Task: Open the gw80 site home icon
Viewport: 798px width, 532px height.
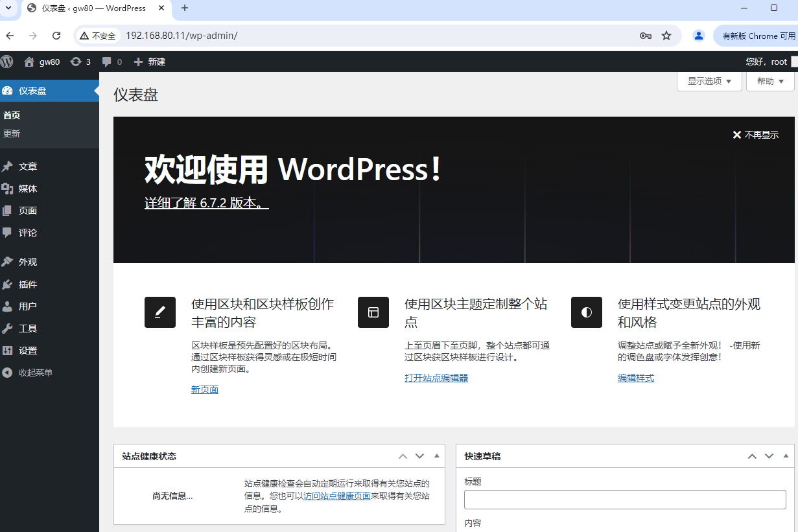Action: pyautogui.click(x=29, y=62)
